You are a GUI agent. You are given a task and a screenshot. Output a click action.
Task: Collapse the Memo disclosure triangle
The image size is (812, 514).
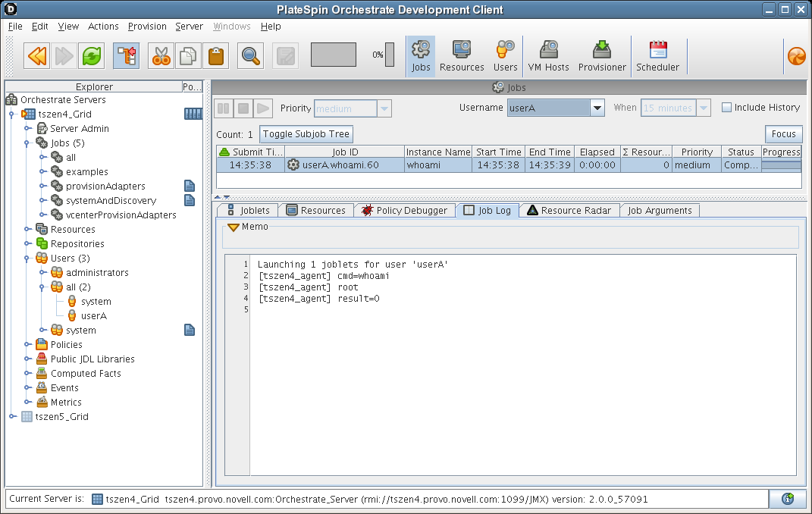pyautogui.click(x=233, y=227)
